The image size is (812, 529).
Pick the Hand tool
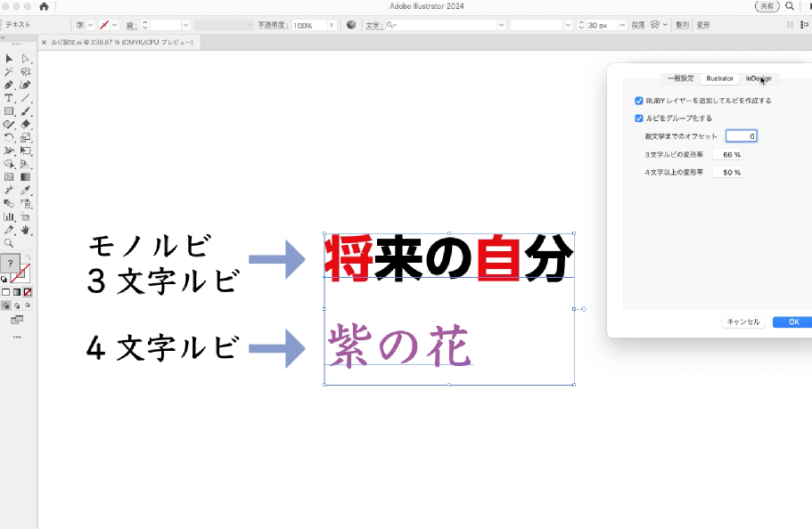tap(26, 229)
